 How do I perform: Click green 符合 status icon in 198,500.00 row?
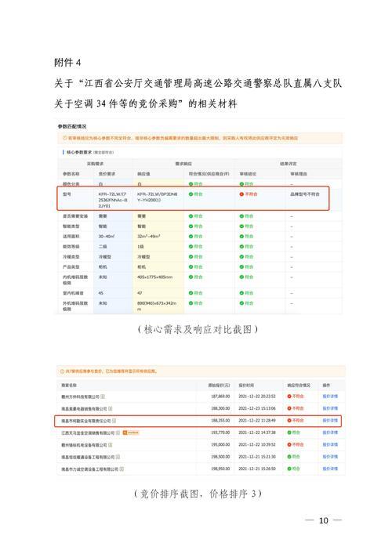coord(289,457)
